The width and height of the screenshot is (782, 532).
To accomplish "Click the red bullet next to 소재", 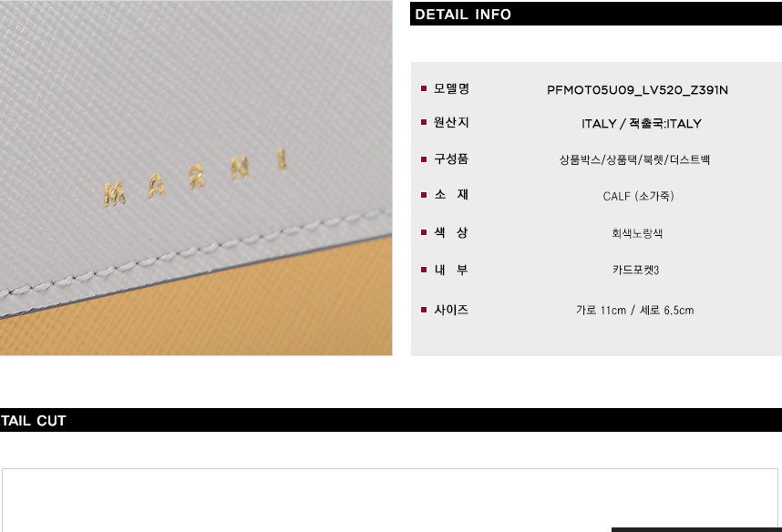I will coord(424,195).
